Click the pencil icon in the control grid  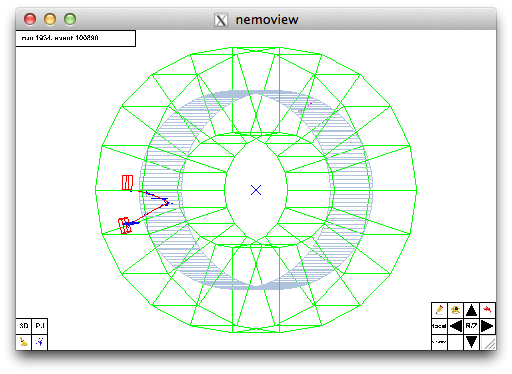(x=439, y=310)
